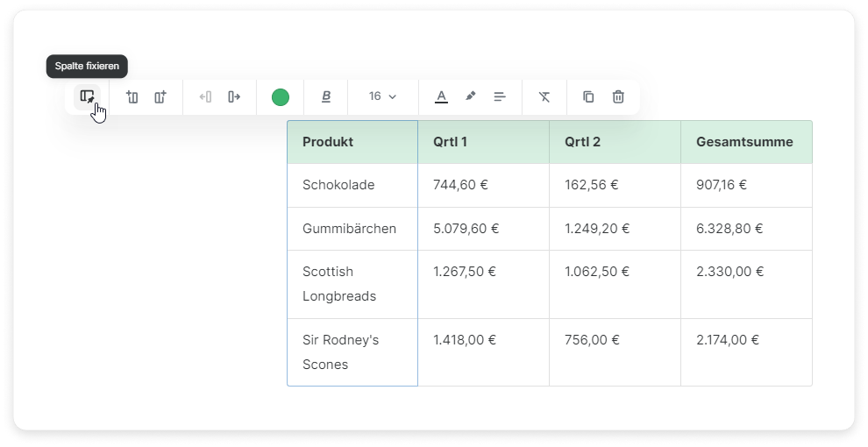Open the font size 16 dropdown
This screenshot has height=447, width=868.
click(x=382, y=96)
